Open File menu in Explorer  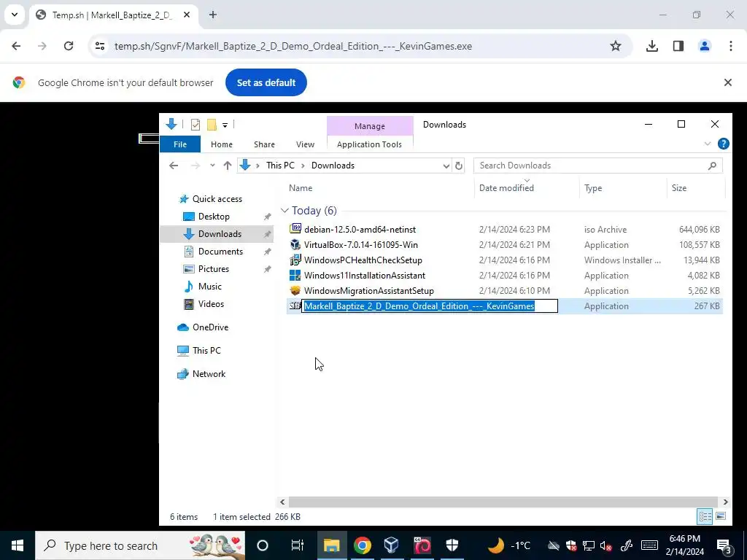pos(180,144)
